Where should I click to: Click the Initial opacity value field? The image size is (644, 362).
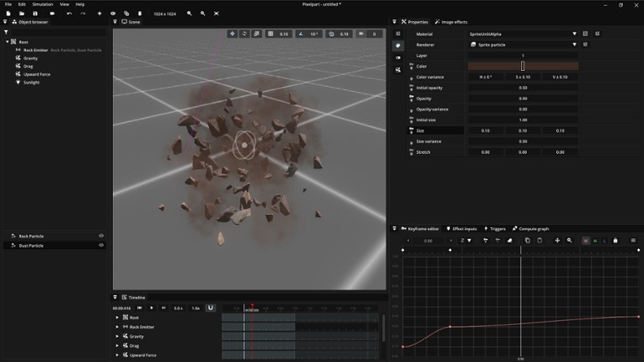(523, 88)
